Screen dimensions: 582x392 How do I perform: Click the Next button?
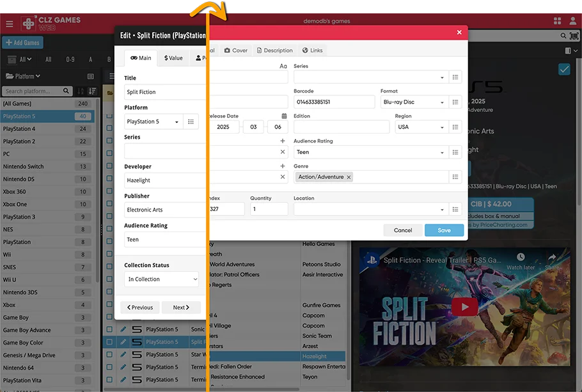(181, 308)
